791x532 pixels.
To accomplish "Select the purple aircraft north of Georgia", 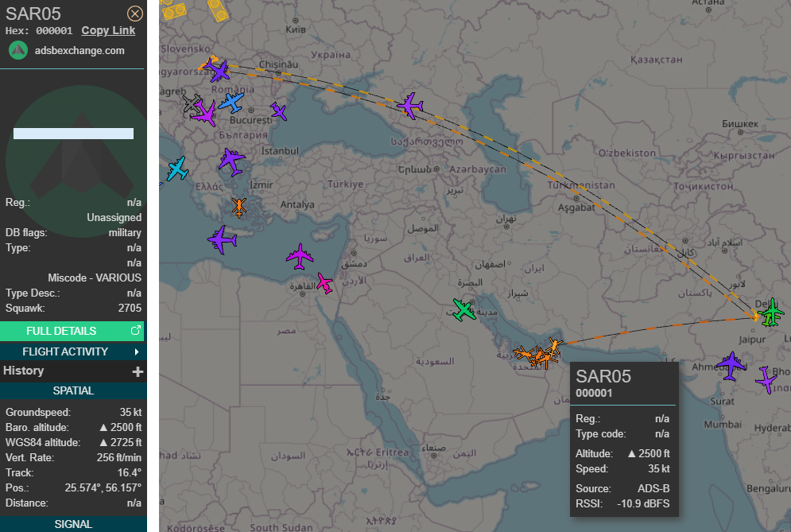I will click(x=410, y=105).
